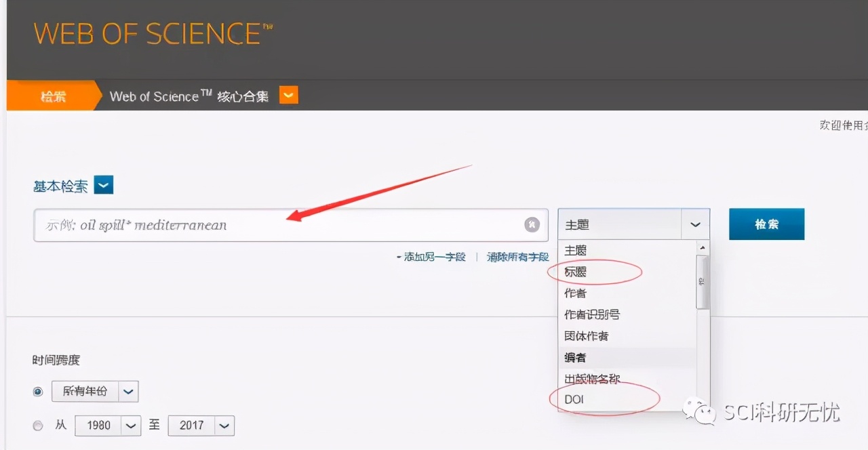Switch to the 检索 tab

pos(54,96)
